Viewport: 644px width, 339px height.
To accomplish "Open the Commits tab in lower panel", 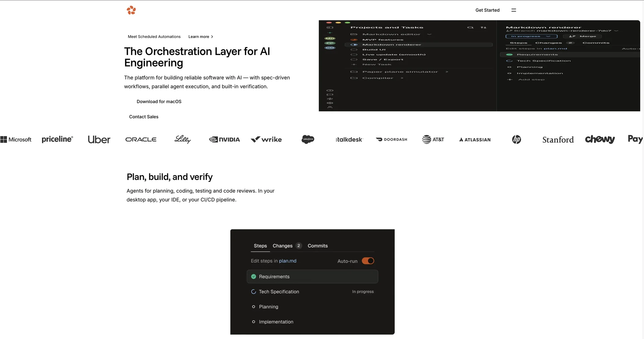I will (x=318, y=246).
